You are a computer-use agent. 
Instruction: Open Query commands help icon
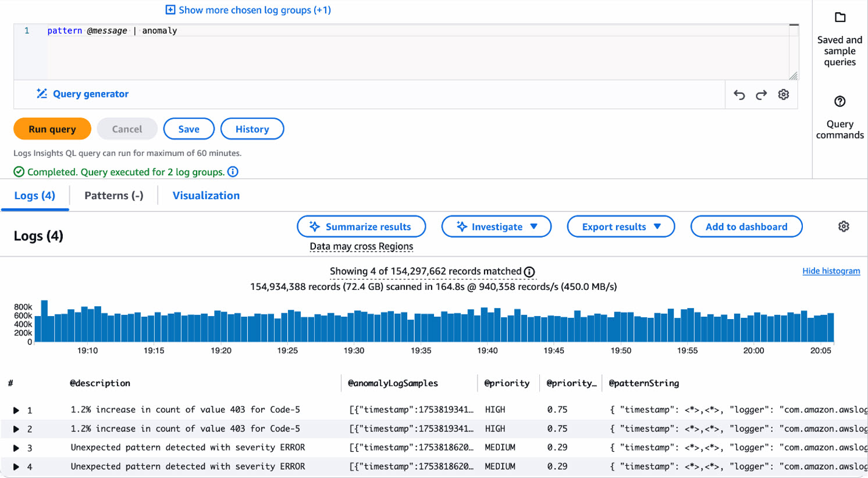(x=839, y=101)
